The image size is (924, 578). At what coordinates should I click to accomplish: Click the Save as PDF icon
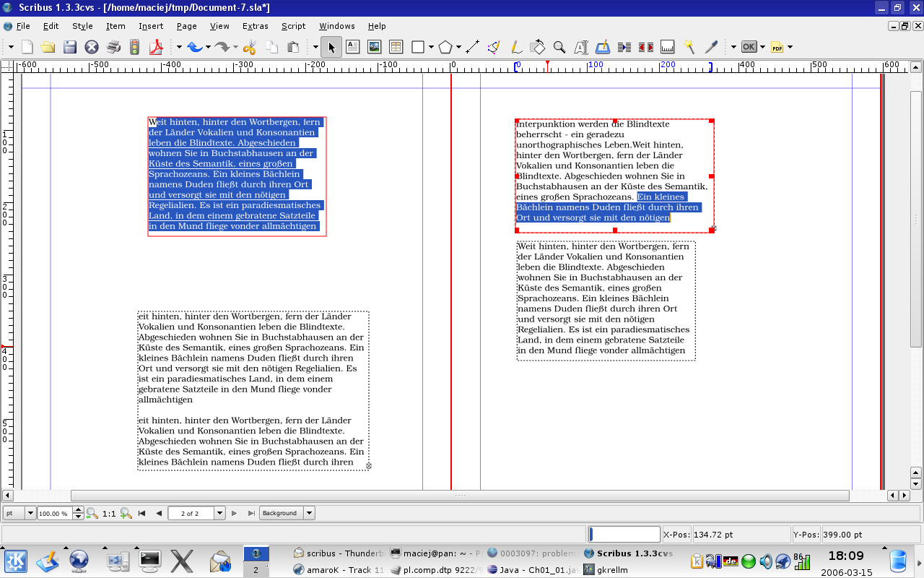(x=156, y=48)
